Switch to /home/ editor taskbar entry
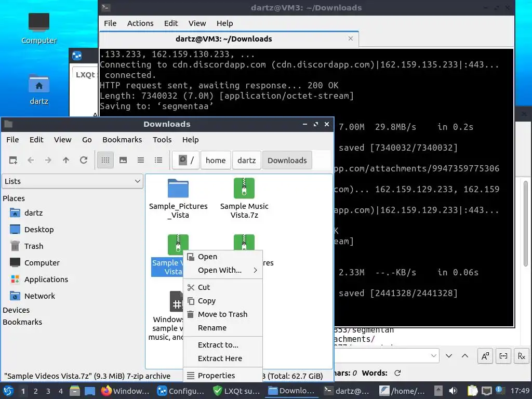 point(403,391)
